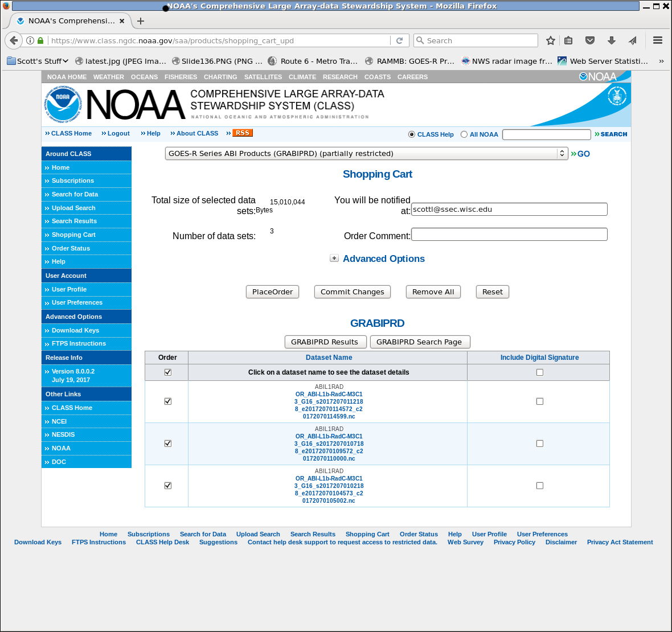This screenshot has height=632, width=672.
Task: Open the WEATHER top navigation item
Action: click(x=109, y=77)
